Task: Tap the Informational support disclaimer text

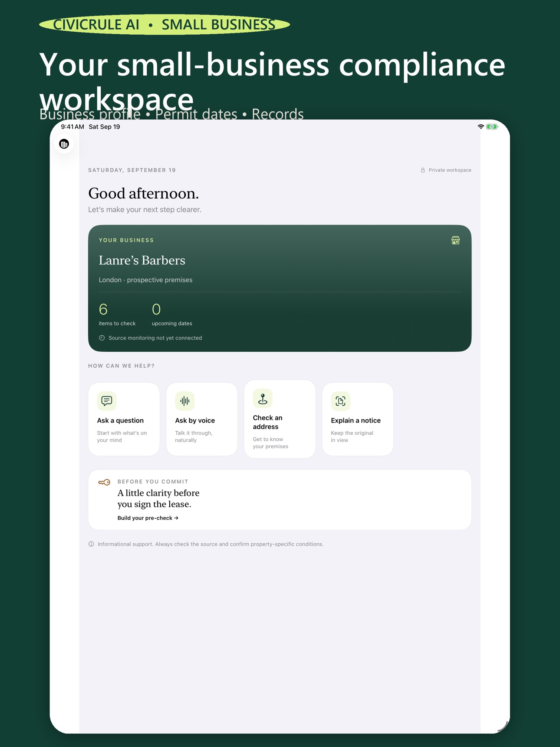Action: pos(211,544)
